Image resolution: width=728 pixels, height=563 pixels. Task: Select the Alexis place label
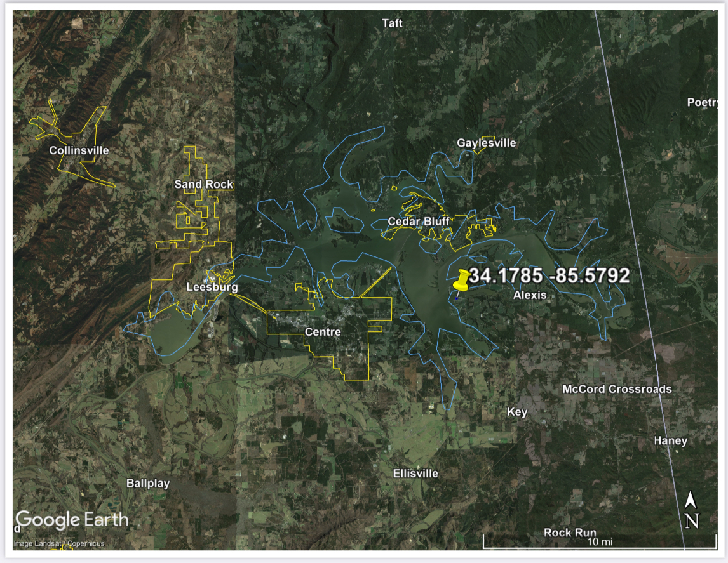pos(529,295)
